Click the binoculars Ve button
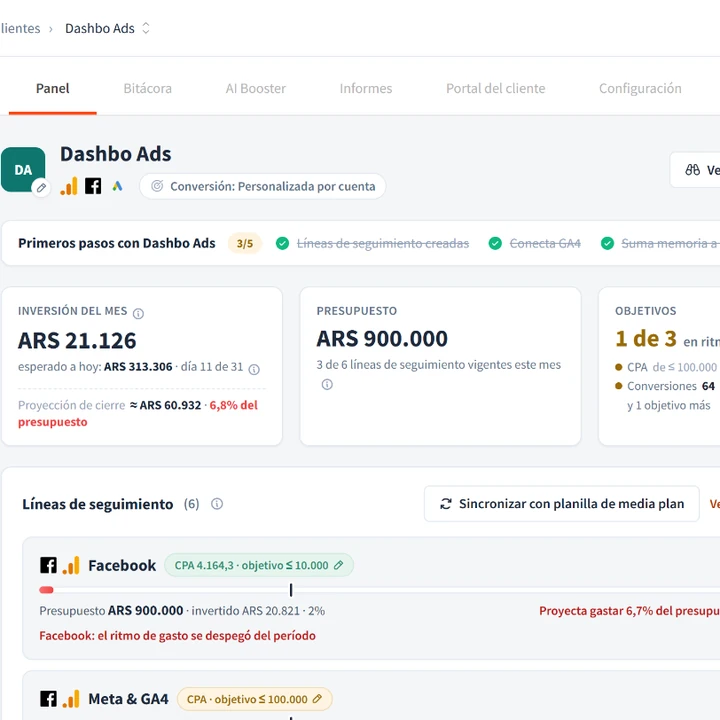The image size is (720, 720). pos(695,170)
